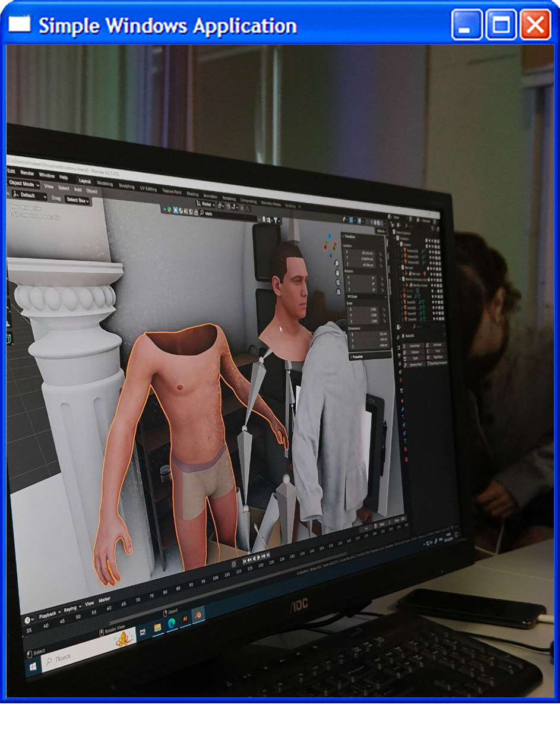Open the viewport View menu beside Object Mode
Viewport: 560px width, 742px height.
(x=49, y=187)
